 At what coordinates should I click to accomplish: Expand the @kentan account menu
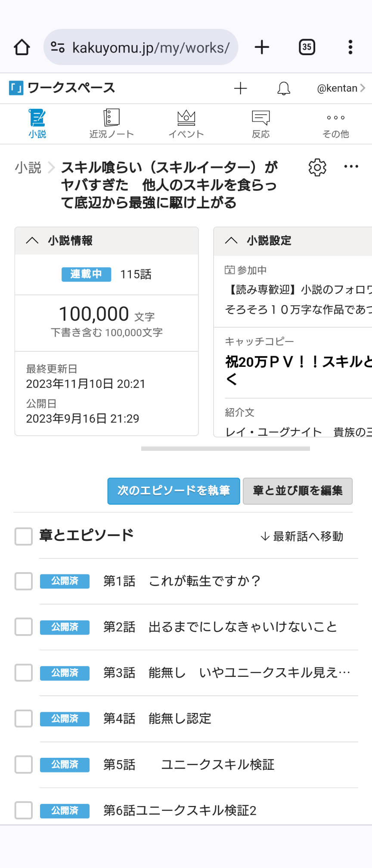pos(341,89)
